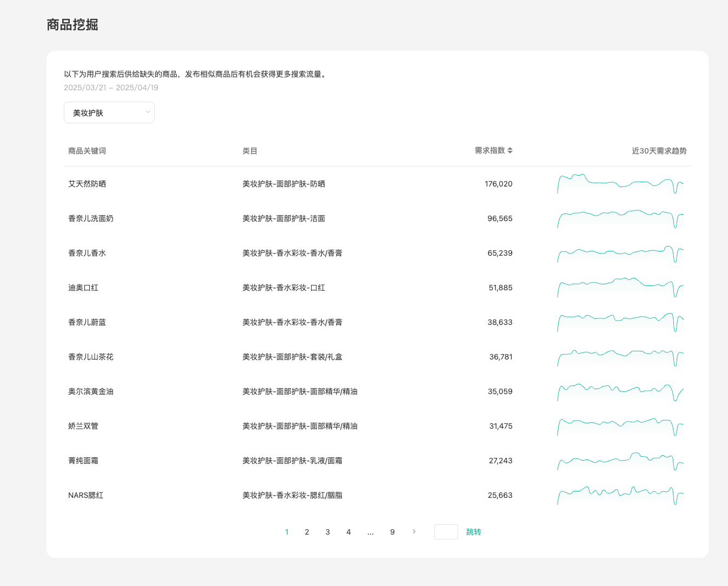This screenshot has width=728, height=586.
Task: View trend chart for 香奈儿洗面奶
Action: [620, 218]
